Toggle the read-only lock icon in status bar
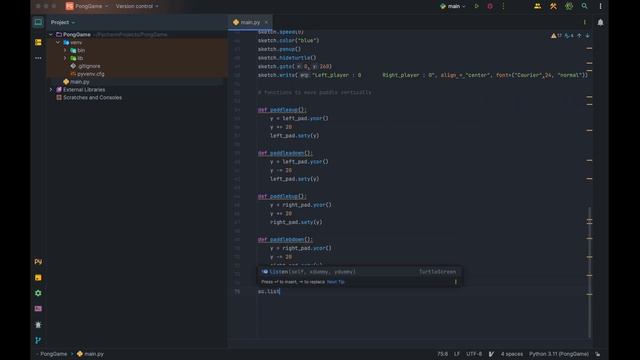This screenshot has height=360, width=640. coord(598,354)
